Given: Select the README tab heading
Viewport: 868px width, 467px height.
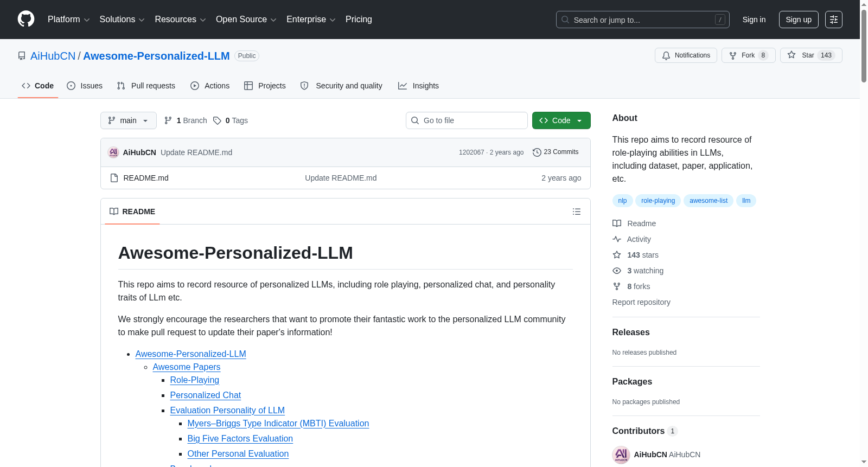Looking at the screenshot, I should [x=132, y=212].
